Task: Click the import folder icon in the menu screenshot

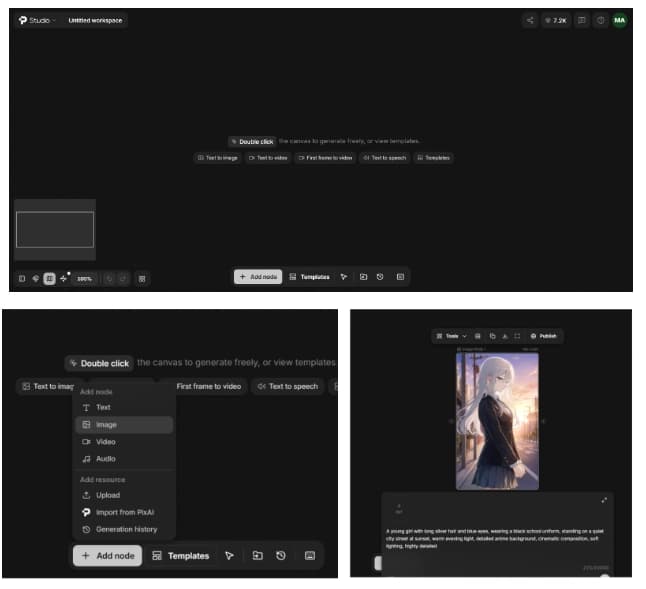Action: [x=257, y=556]
